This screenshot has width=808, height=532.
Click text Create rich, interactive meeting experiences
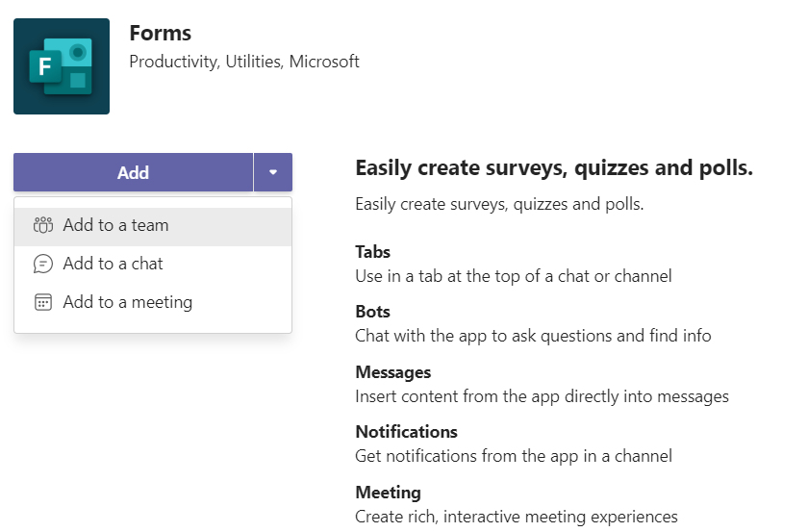517,517
